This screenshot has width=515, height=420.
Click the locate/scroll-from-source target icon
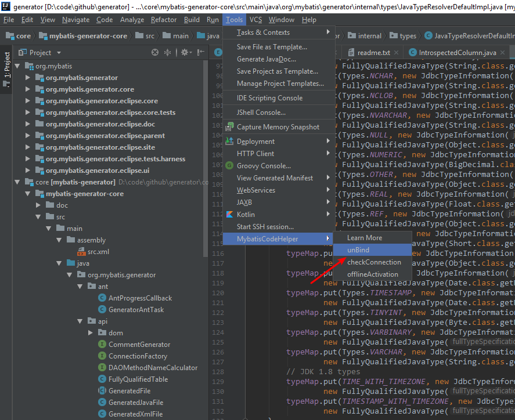[155, 52]
